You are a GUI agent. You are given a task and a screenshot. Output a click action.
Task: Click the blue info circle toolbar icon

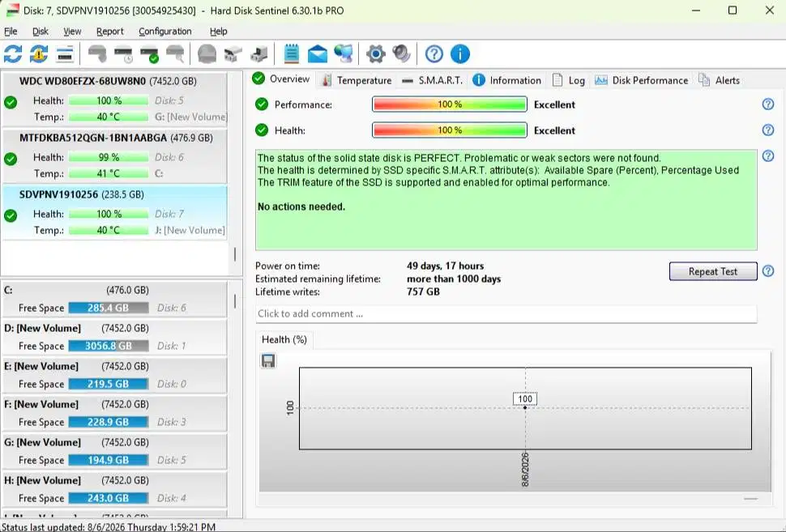460,53
